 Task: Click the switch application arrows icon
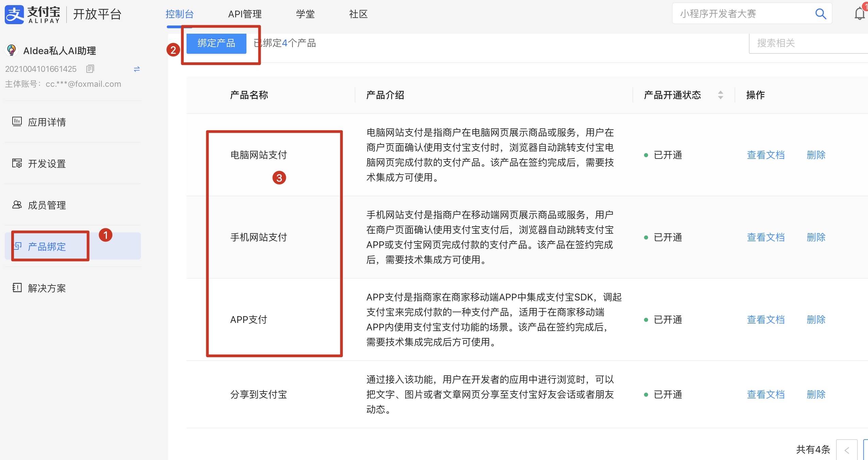pyautogui.click(x=137, y=69)
